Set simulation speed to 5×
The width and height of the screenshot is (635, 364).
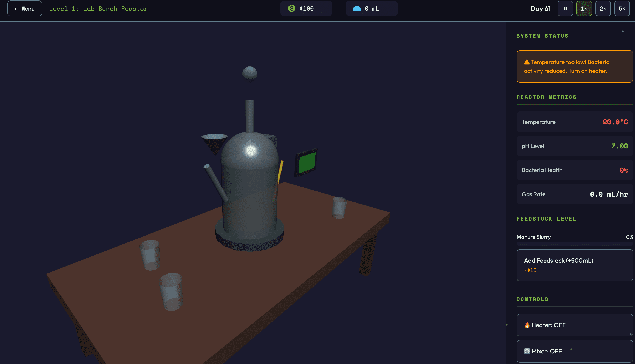(622, 9)
